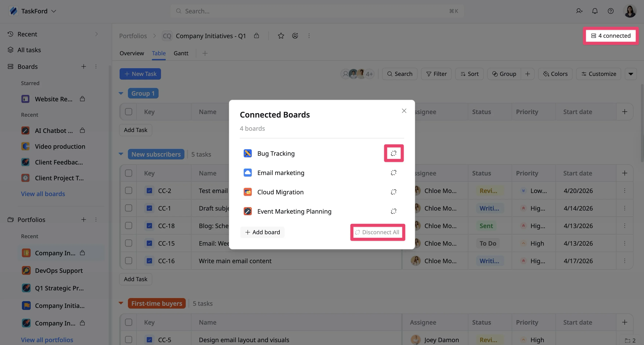
Task: Click the Email marketing board icon
Action: [248, 173]
